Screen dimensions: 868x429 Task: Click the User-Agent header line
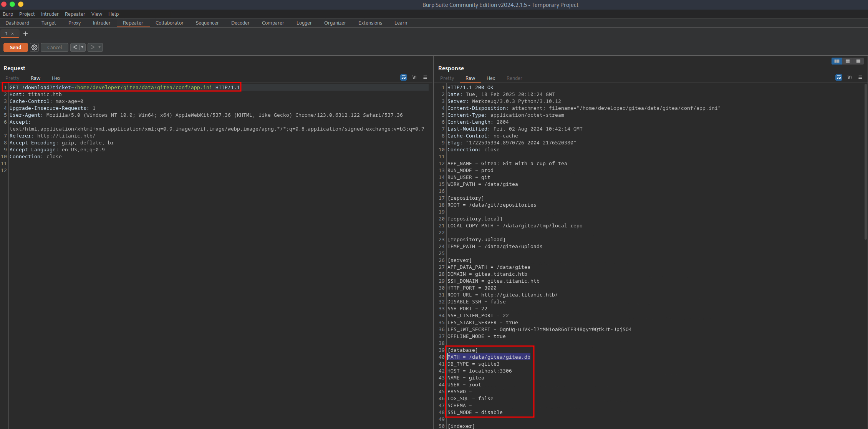(206, 115)
